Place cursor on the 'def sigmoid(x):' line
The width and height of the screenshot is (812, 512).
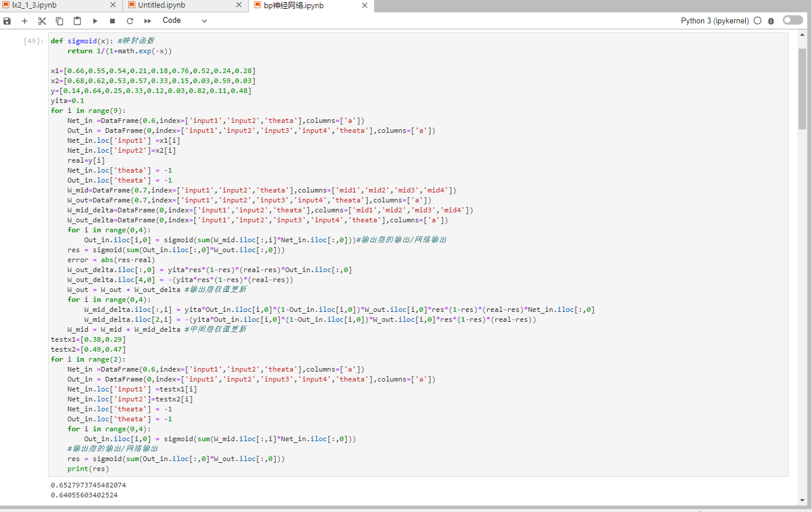point(102,41)
